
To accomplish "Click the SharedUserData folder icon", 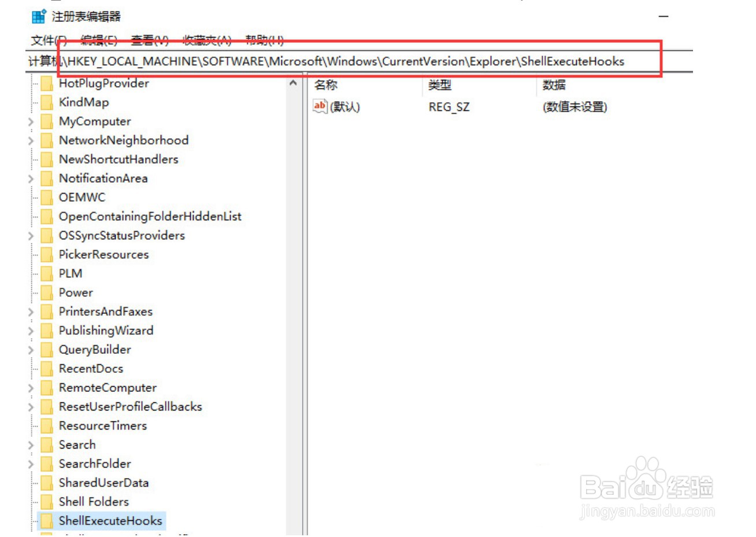I will [46, 483].
